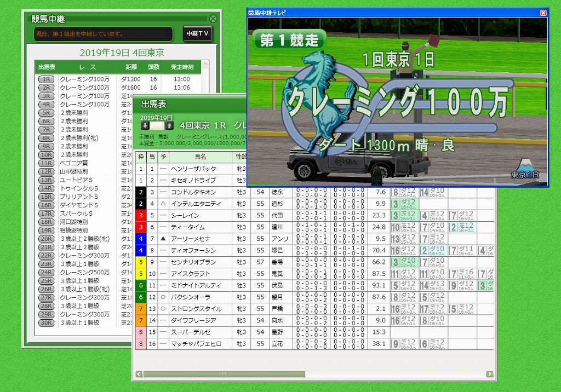Click blue frame 4 swatch for アーリーメセナ
Viewport: 561px width, 392px height.
tap(141, 239)
